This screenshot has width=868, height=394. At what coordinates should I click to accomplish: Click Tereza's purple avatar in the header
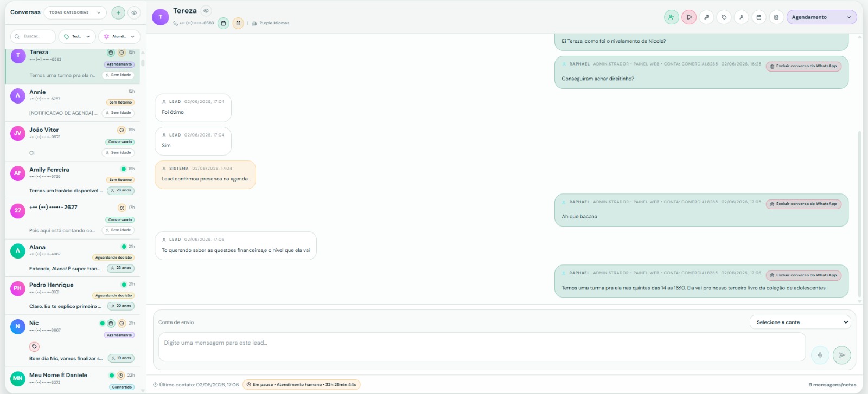161,17
